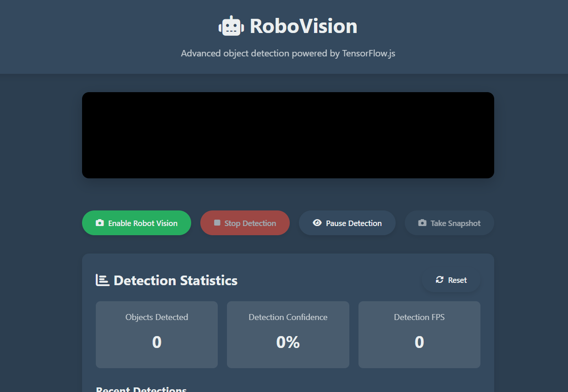The width and height of the screenshot is (568, 392).
Task: Click the robot logo icon in header
Action: [230, 26]
